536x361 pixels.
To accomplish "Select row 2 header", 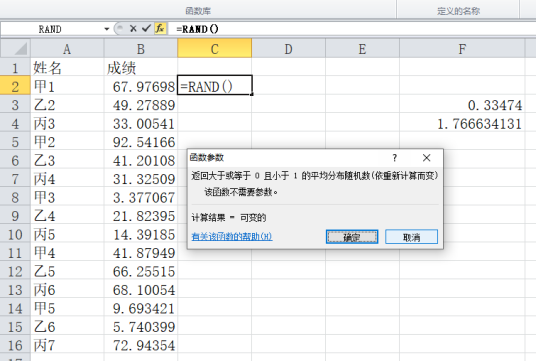I will [15, 85].
